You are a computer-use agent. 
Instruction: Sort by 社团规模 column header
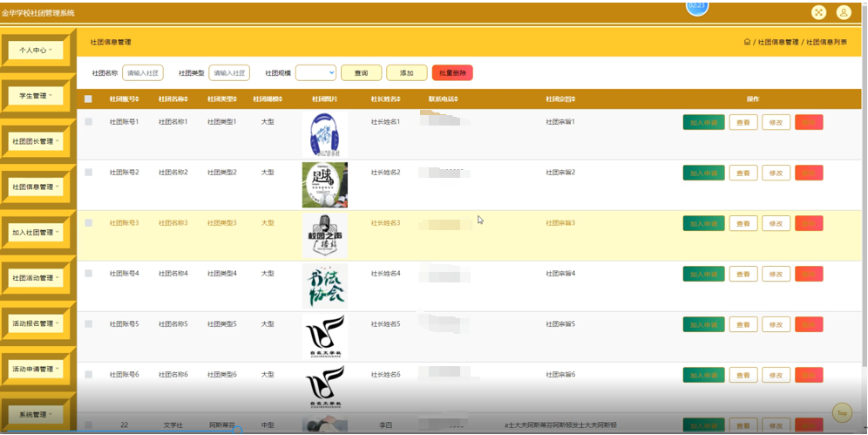coord(268,99)
